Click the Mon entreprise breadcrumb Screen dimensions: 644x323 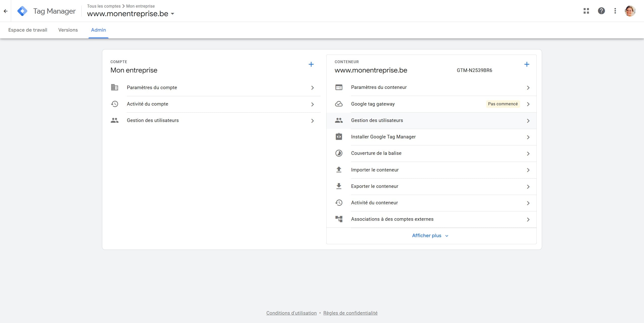pos(140,6)
